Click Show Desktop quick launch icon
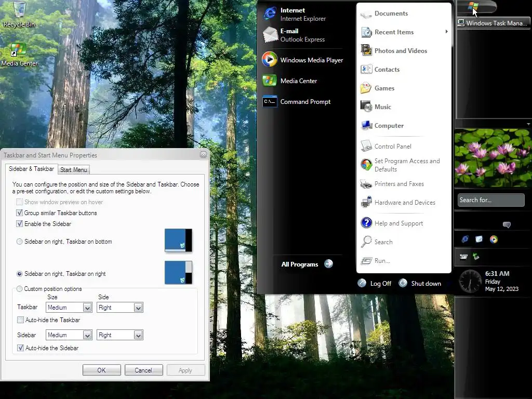Viewport: 532px width, 399px height. coord(478,239)
